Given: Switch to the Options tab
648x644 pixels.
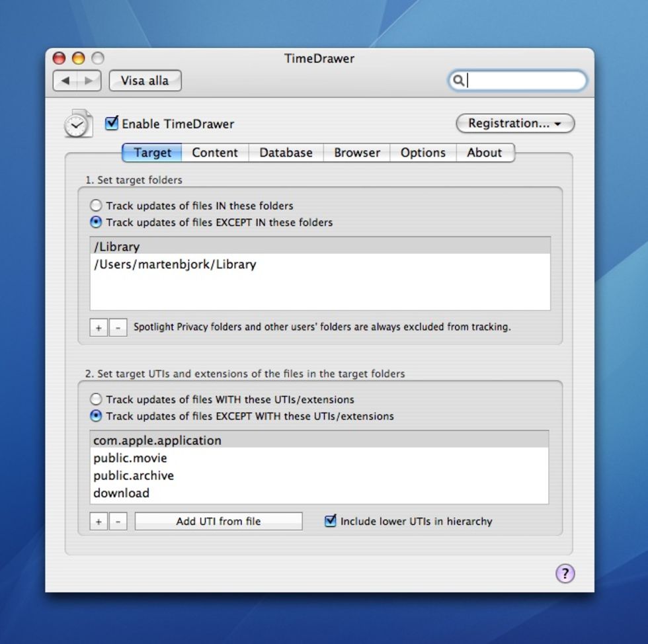Looking at the screenshot, I should click(x=423, y=153).
